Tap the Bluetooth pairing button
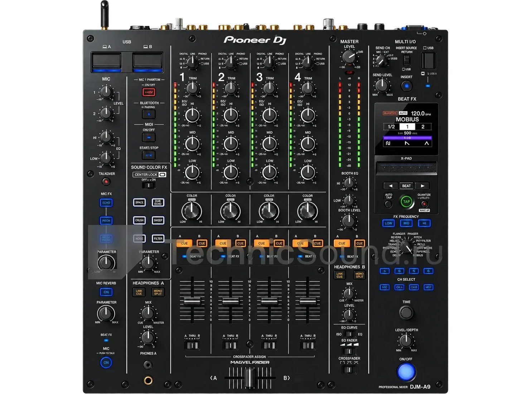 click(x=149, y=115)
